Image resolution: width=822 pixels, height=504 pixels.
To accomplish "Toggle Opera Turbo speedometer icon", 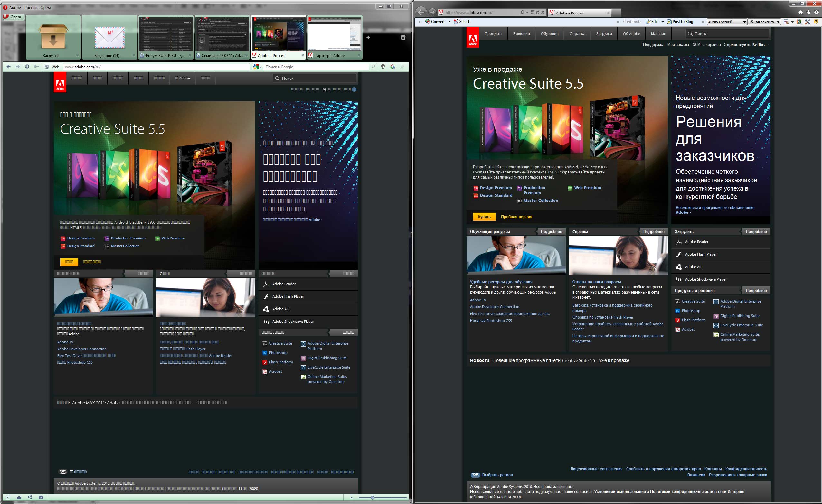I will click(x=41, y=497).
